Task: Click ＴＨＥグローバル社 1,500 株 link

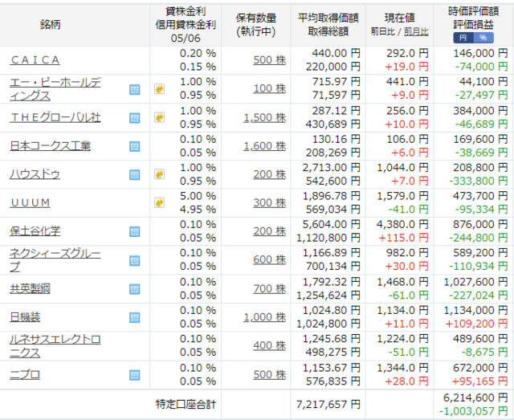Action: pyautogui.click(x=264, y=118)
